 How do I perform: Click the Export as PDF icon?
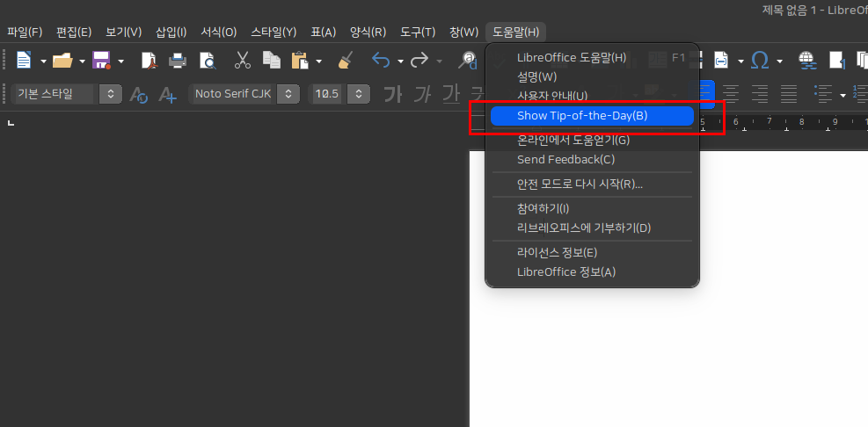[150, 61]
